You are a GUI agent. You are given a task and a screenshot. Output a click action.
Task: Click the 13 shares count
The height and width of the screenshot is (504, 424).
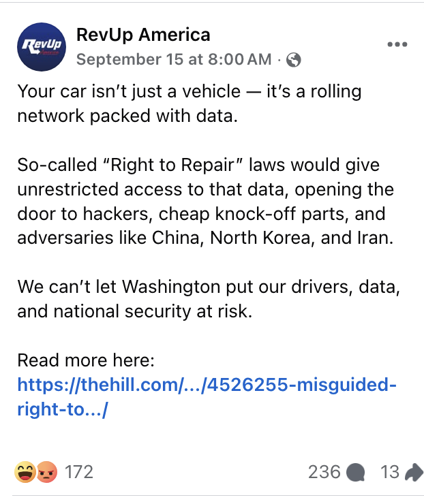[x=390, y=471]
